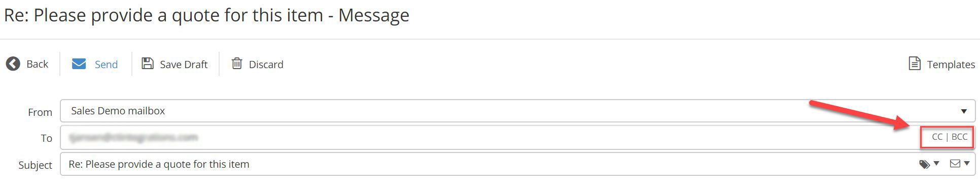Click the Back arrow circle icon
The image size is (980, 186).
13,64
